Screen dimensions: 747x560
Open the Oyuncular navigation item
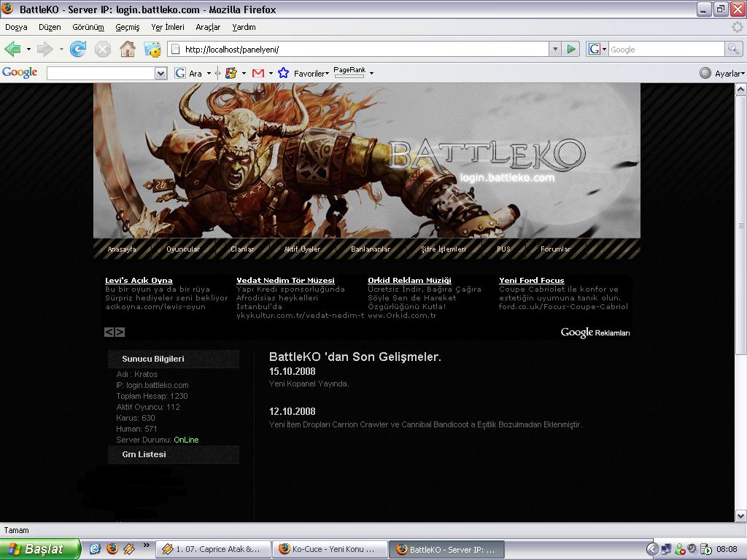pos(183,249)
